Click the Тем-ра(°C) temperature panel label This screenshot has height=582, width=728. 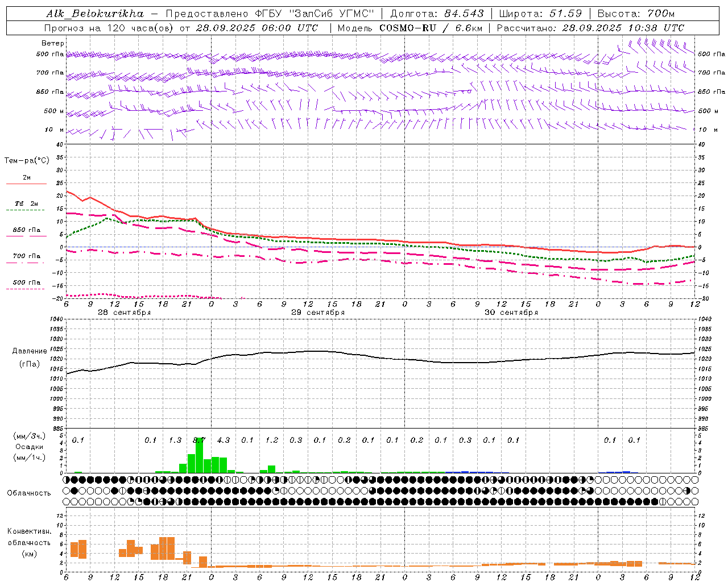point(27,161)
